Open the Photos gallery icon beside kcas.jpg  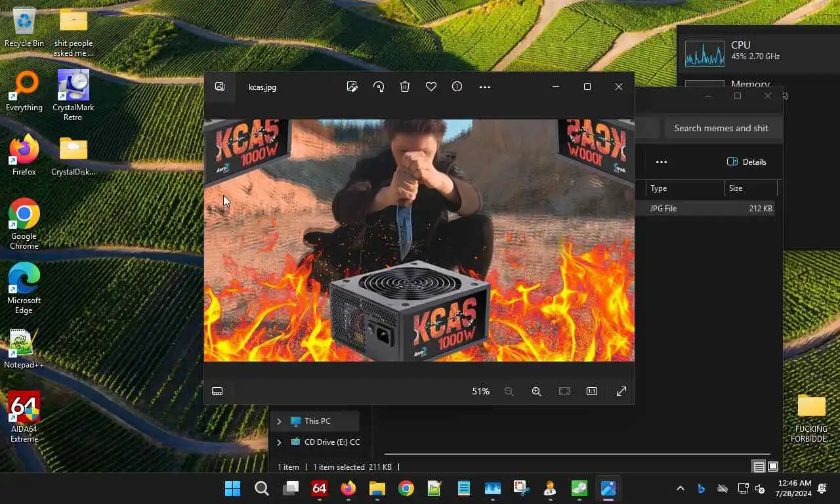point(220,87)
